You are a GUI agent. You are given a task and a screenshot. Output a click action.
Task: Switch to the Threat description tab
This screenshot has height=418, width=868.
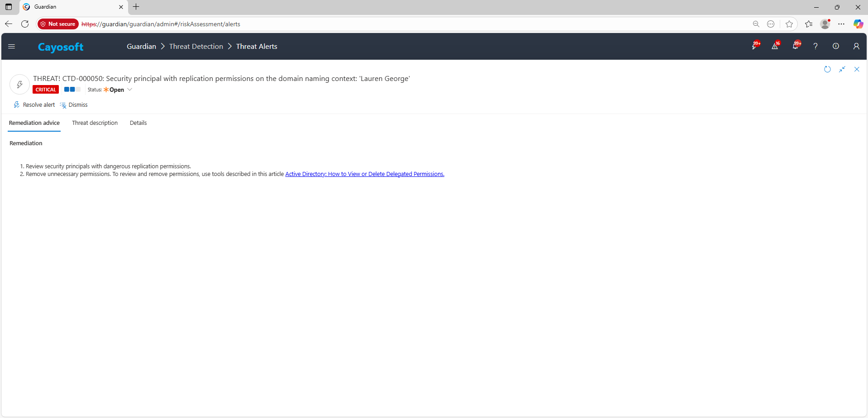tap(95, 123)
